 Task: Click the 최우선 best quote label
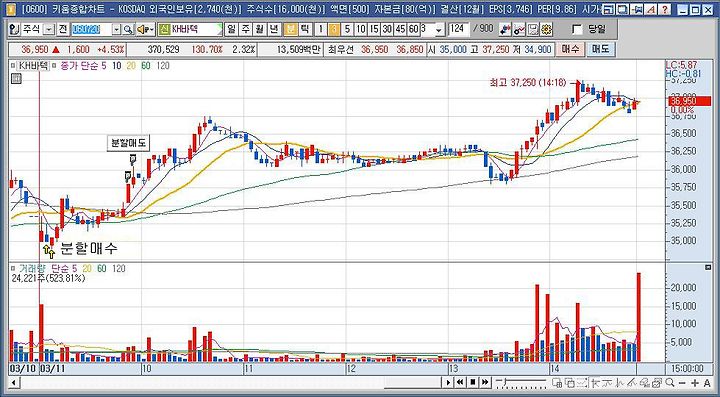[x=341, y=50]
